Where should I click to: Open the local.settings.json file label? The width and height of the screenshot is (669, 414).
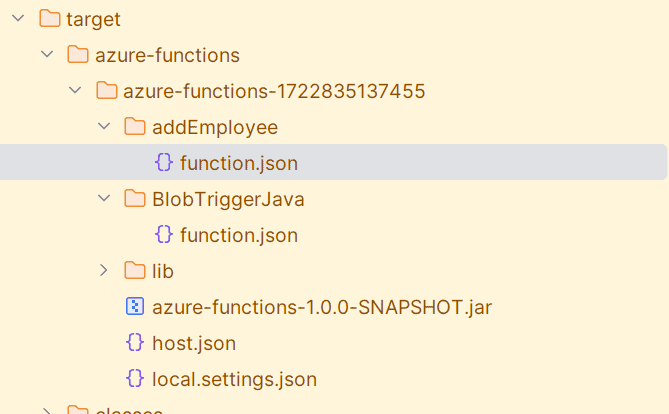235,379
